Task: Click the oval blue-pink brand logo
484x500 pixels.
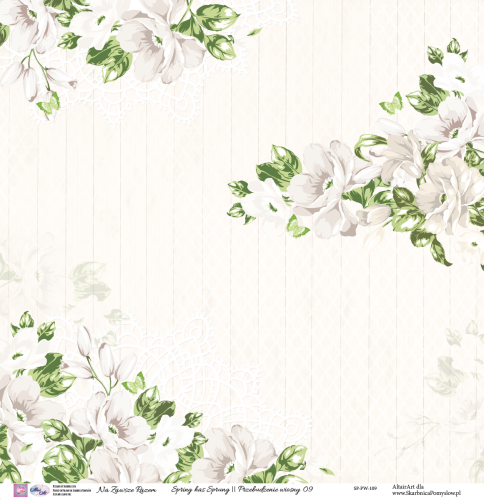Action: point(39,490)
